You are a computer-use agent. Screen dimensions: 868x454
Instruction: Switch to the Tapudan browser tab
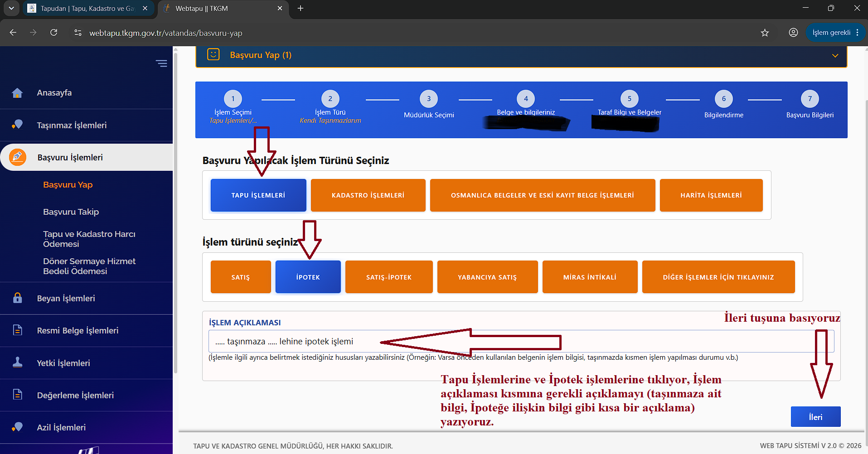click(88, 8)
